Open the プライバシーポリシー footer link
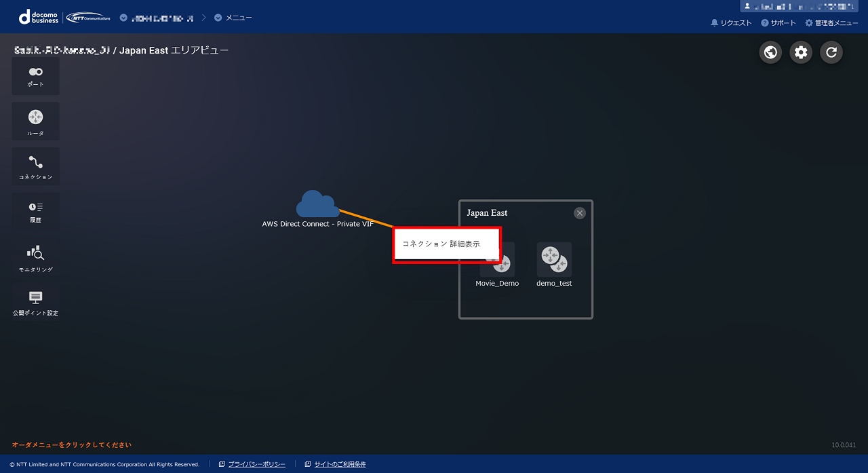This screenshot has width=868, height=473. click(x=256, y=464)
